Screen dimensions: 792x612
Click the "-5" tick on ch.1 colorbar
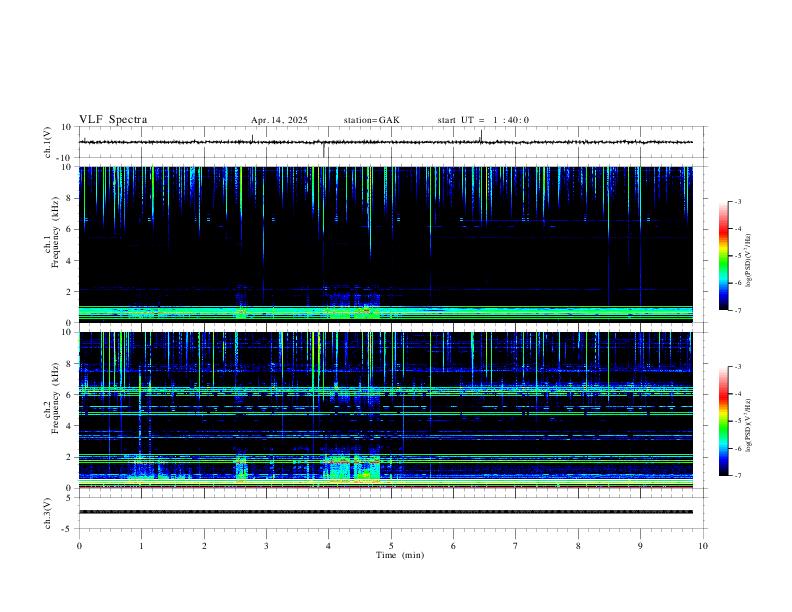click(x=737, y=256)
